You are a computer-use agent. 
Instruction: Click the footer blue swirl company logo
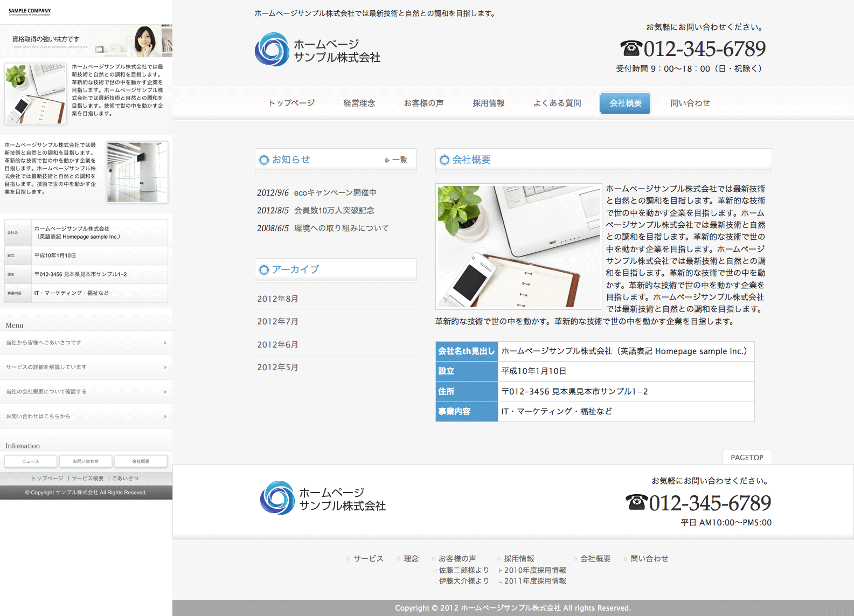(x=277, y=498)
